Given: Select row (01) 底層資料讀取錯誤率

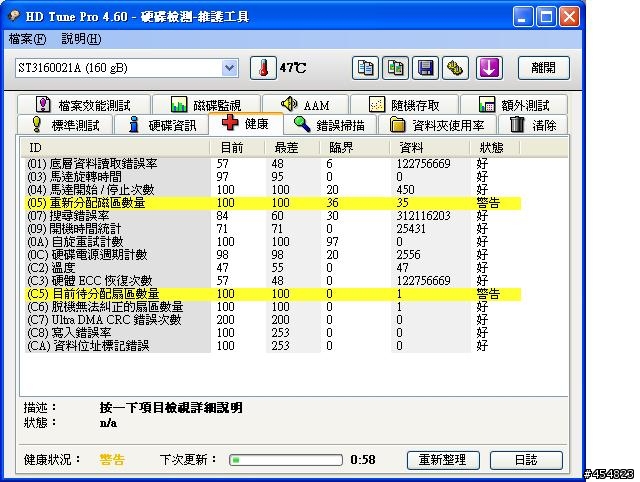Looking at the screenshot, I should [273, 164].
